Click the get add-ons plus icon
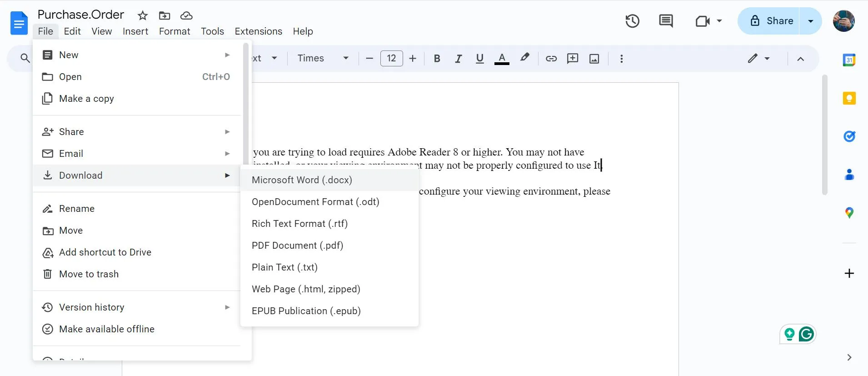This screenshot has width=868, height=376. tap(849, 273)
